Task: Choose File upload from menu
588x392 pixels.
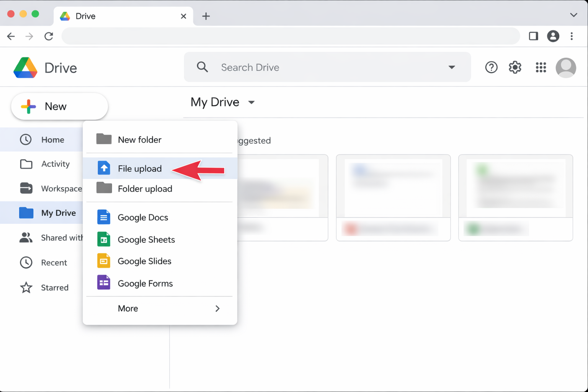Action: [160, 168]
